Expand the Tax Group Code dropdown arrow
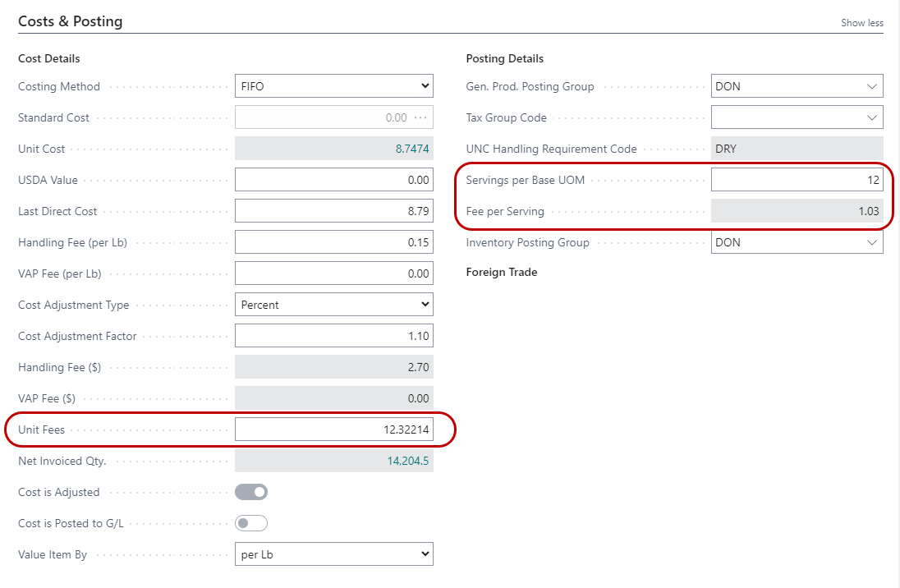Viewport: 900px width, 588px height. click(x=871, y=117)
